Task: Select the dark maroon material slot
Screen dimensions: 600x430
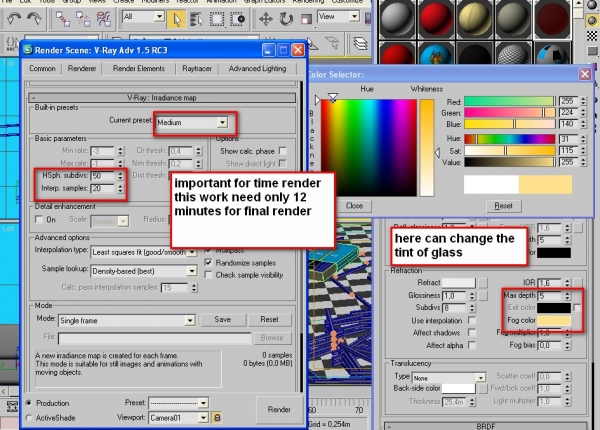Action: click(x=552, y=18)
